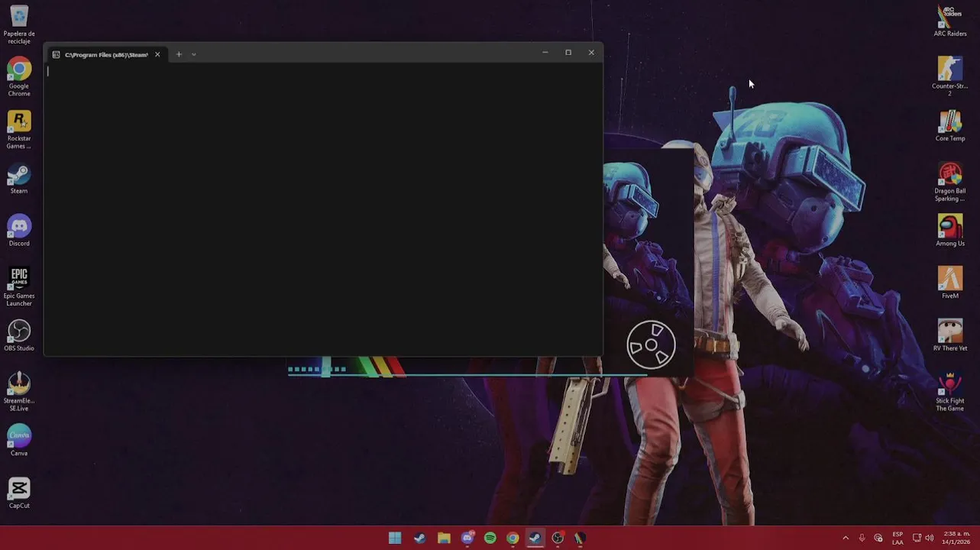Select the OBS Studio desktop shortcut

[19, 337]
